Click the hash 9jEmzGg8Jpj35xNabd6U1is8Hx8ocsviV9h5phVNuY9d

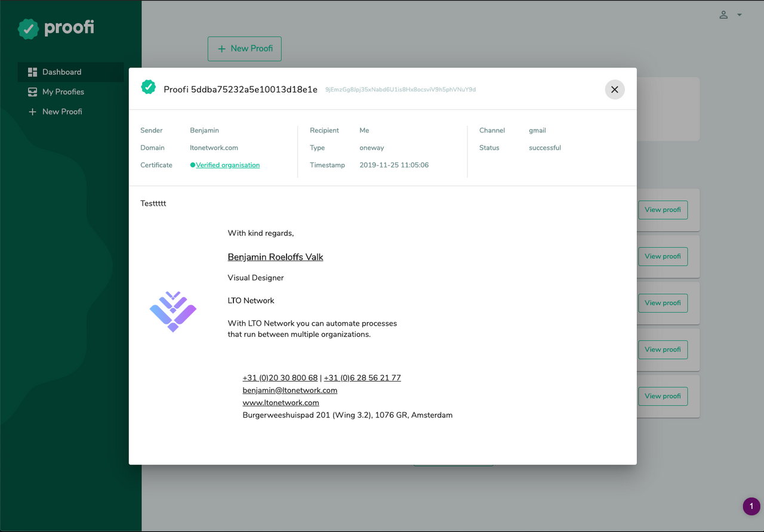point(401,89)
